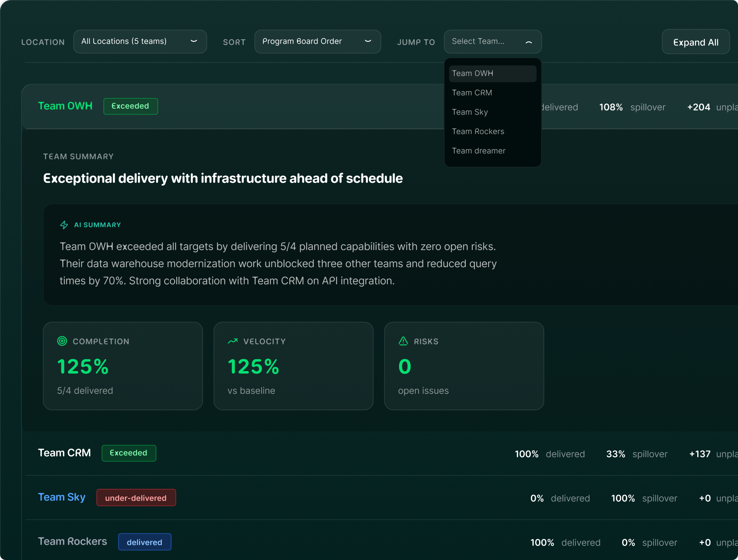Open the Location dropdown showing All Locations

140,42
